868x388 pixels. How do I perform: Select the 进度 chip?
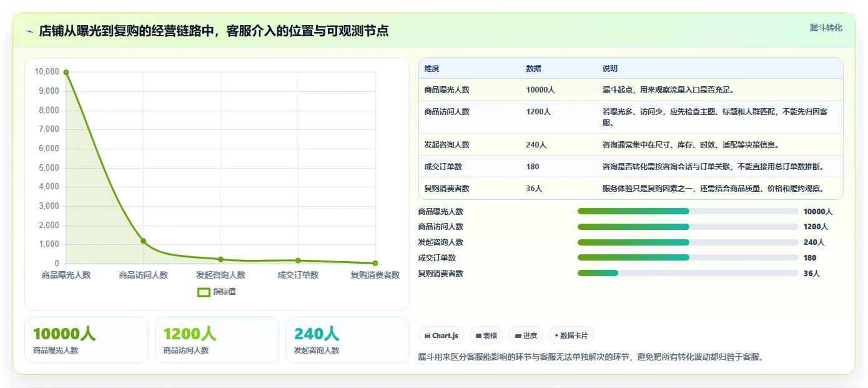(x=526, y=336)
